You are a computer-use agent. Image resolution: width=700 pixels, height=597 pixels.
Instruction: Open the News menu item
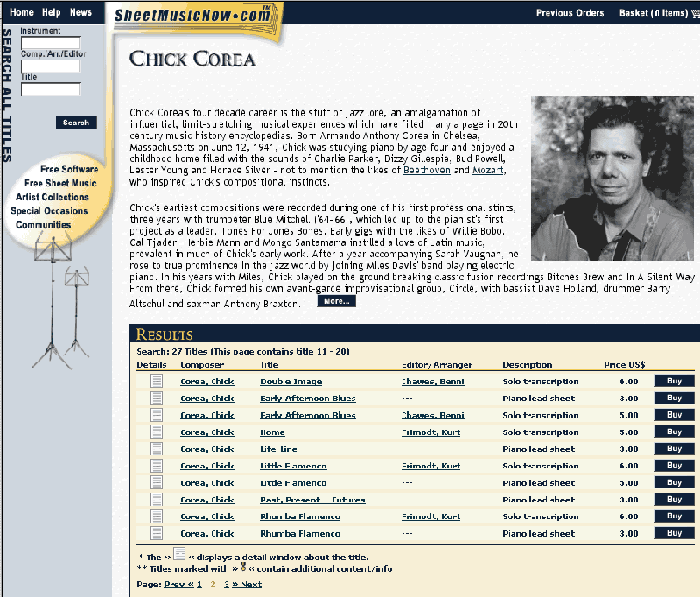pyautogui.click(x=80, y=12)
